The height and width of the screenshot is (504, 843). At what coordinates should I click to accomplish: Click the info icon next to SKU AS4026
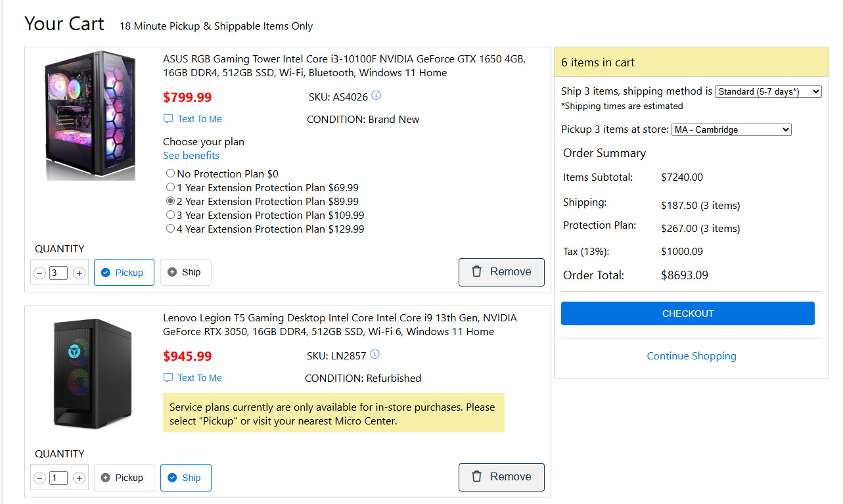(376, 96)
